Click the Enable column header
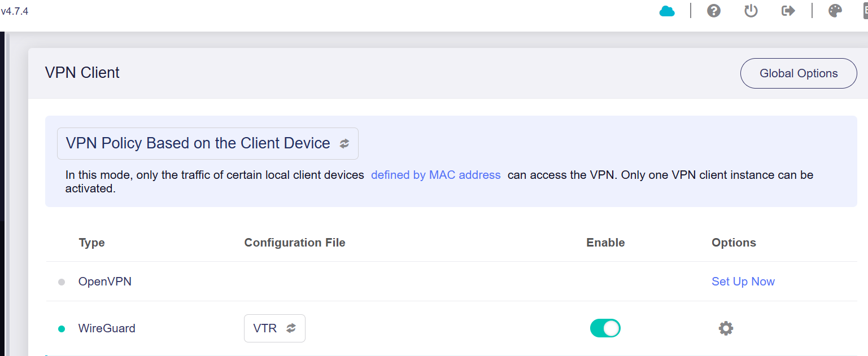868x356 pixels. click(605, 243)
